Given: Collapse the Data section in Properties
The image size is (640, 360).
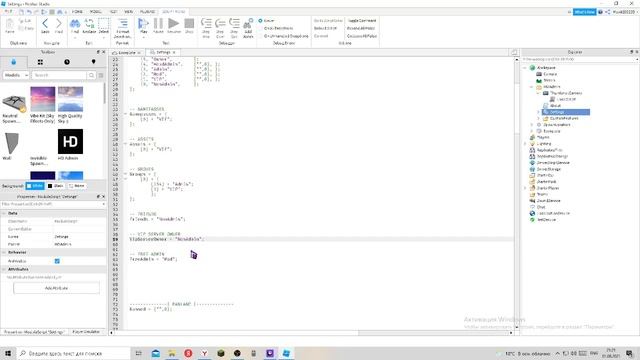Looking at the screenshot, I should click(4, 213).
